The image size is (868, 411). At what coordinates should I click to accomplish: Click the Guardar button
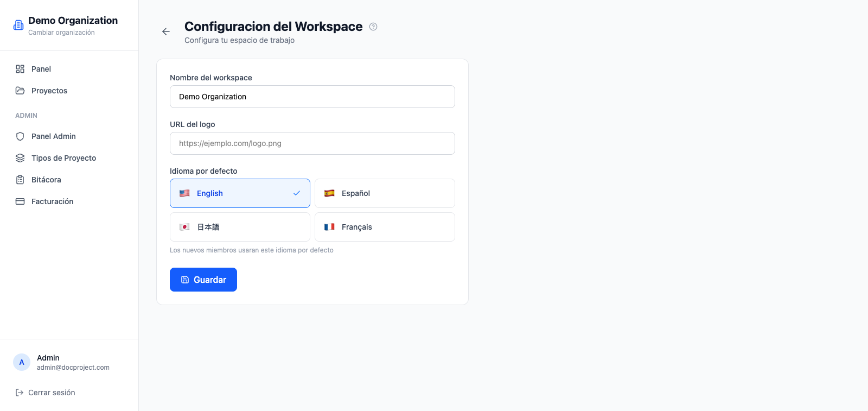pyautogui.click(x=203, y=280)
